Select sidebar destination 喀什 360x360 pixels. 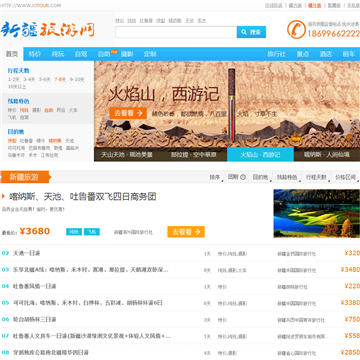tap(41, 141)
